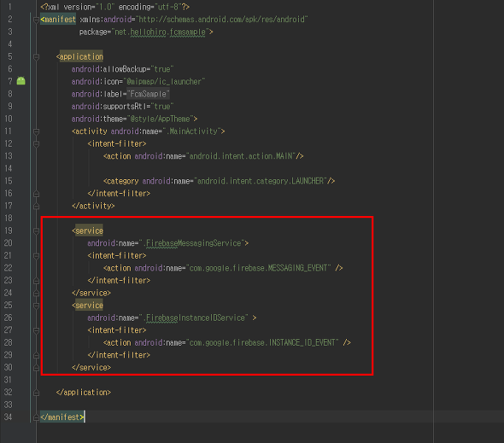Screen dimensions: 504x443
Task: Collapse the manifest tag fold marker on line 2
Action: click(x=36, y=20)
